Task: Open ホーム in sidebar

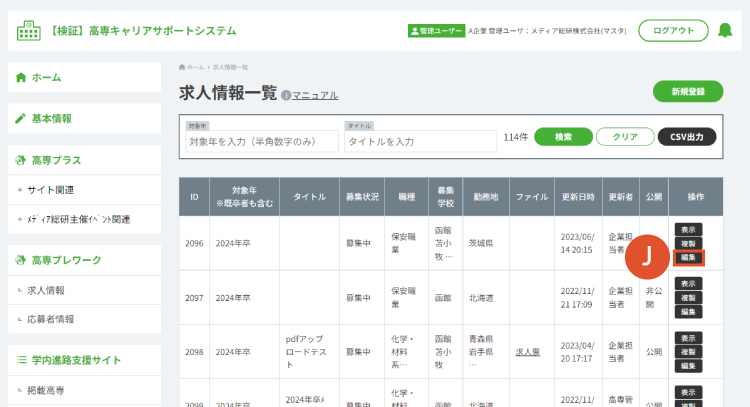Action: [85, 77]
